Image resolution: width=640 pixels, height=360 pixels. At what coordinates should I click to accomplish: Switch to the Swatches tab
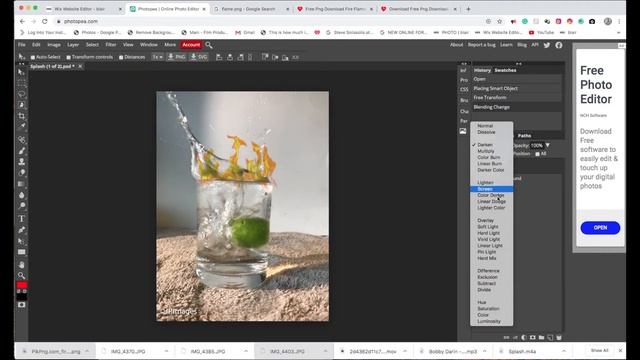(x=505, y=70)
